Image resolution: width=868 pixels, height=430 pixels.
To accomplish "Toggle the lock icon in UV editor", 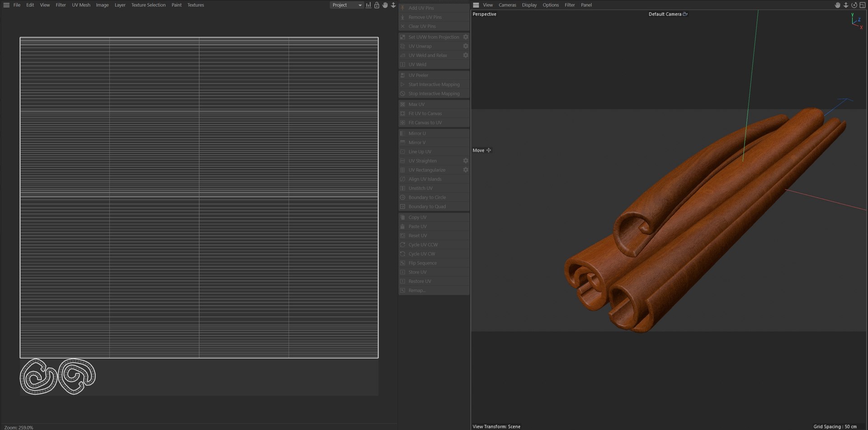I will coord(377,5).
